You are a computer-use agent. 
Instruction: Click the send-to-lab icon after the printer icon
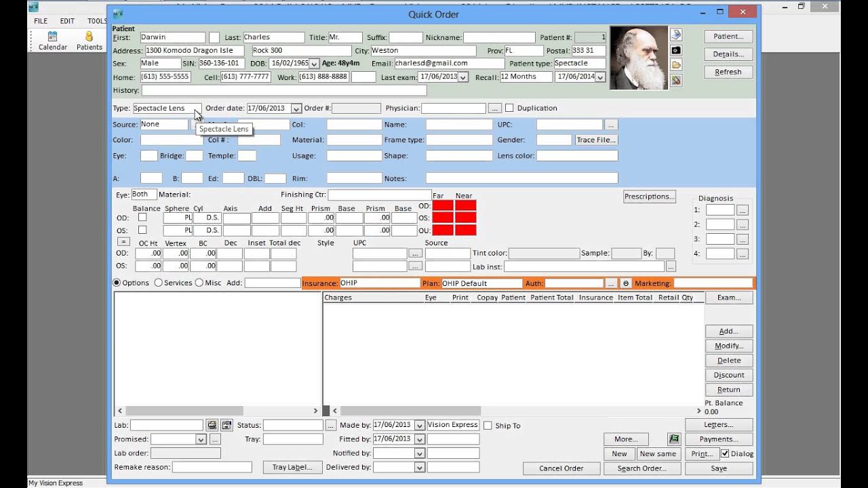226,425
